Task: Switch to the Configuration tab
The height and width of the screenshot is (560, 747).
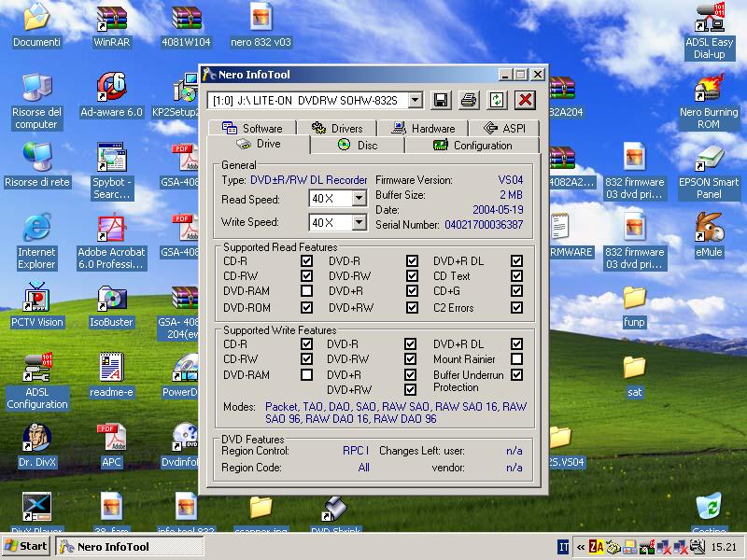Action: coord(472,145)
